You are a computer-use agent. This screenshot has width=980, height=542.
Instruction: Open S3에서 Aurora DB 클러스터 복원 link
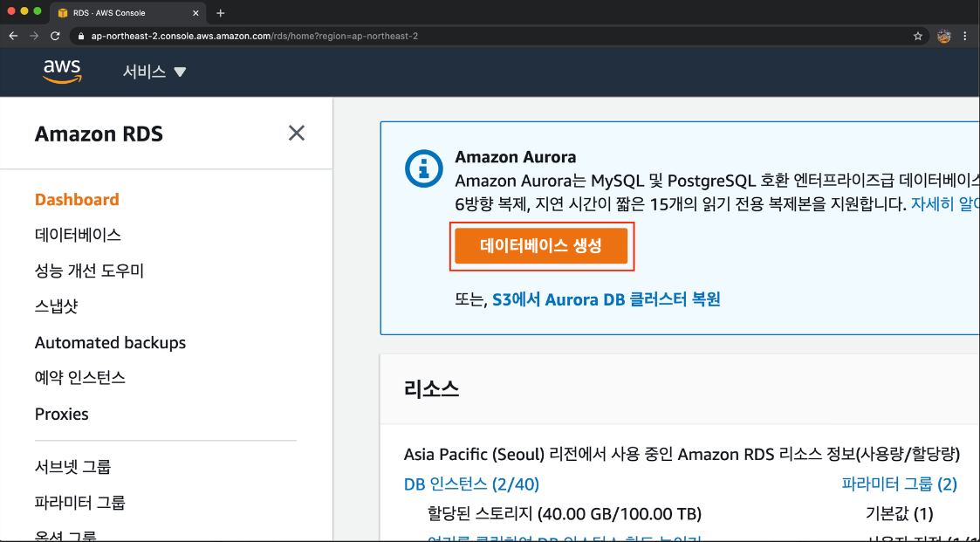tap(607, 298)
